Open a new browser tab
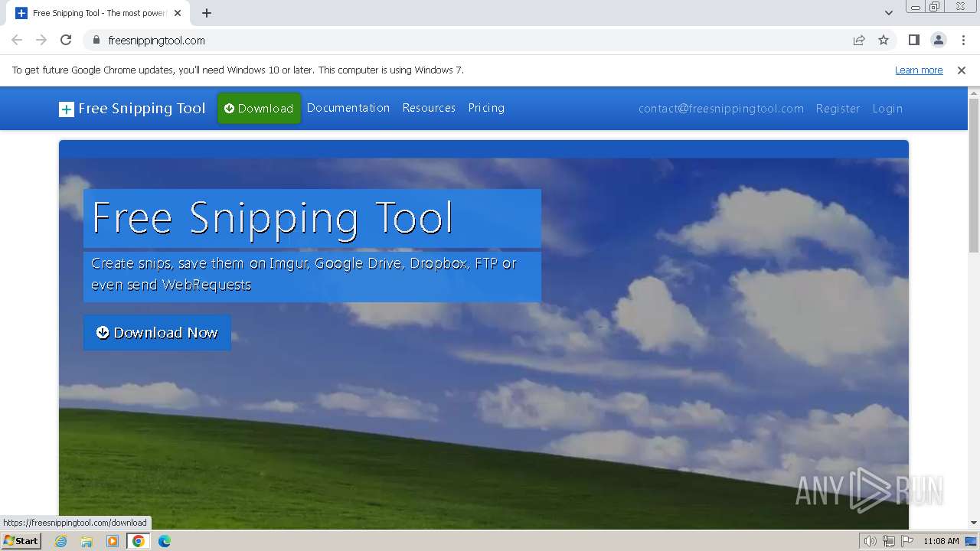The image size is (980, 551). [207, 13]
